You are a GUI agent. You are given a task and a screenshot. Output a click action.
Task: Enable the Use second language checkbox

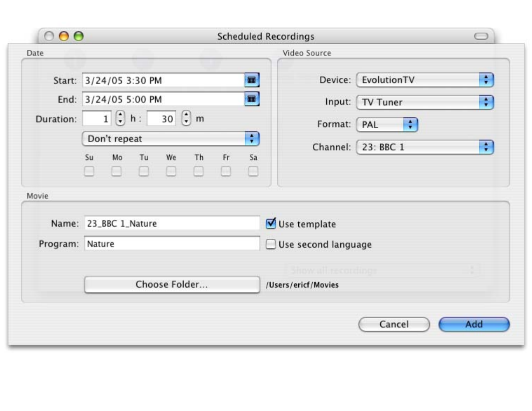coord(271,244)
